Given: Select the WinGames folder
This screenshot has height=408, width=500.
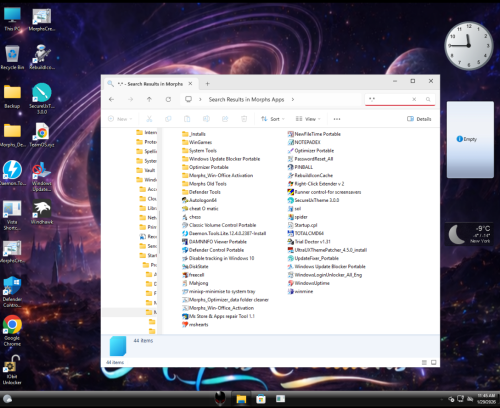Looking at the screenshot, I should [x=197, y=142].
